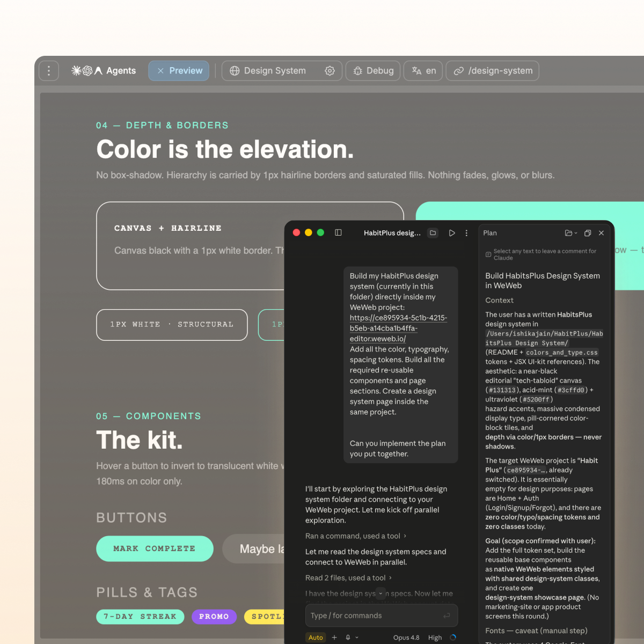Click the colors_and_type.css code text
The image size is (644, 644).
(x=561, y=353)
